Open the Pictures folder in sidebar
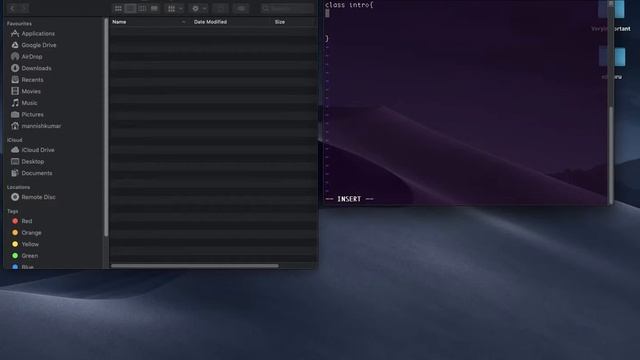Viewport: 640px width, 360px height. 27,115
